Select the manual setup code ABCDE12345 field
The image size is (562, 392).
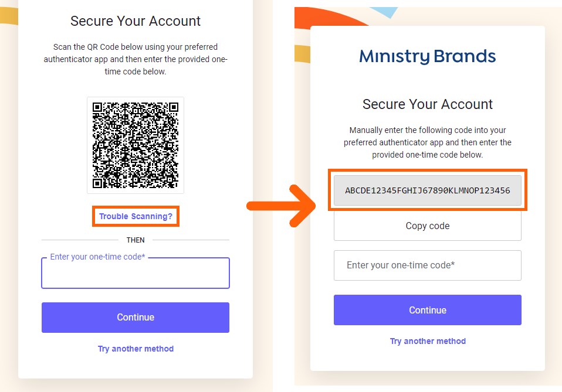click(x=428, y=190)
